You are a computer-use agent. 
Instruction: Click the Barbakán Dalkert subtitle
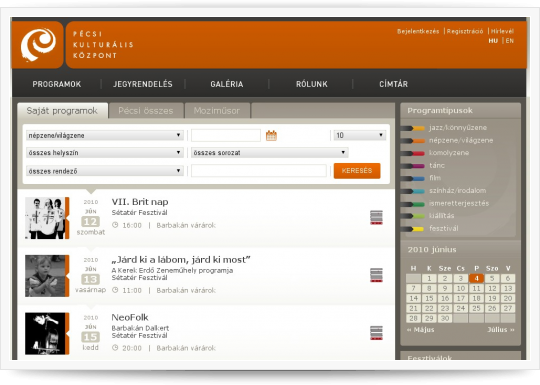pyautogui.click(x=140, y=328)
